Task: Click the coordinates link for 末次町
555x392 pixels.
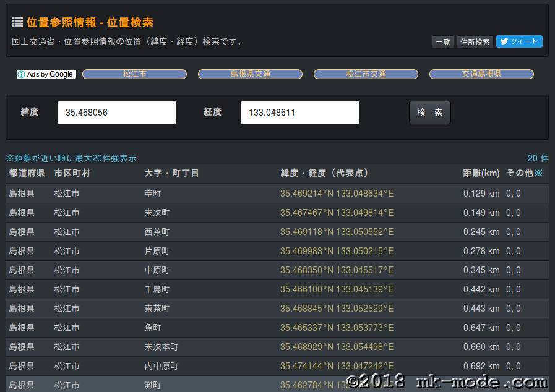Action: [x=337, y=213]
